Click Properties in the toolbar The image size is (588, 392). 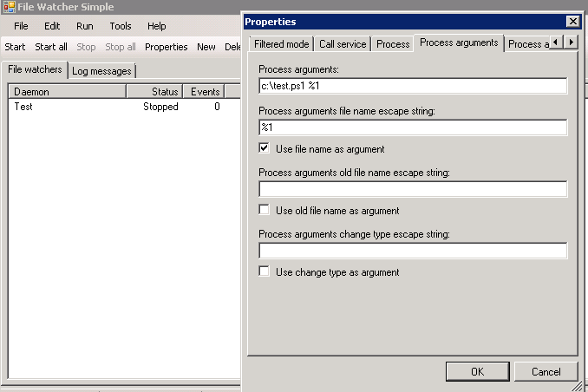coord(166,47)
